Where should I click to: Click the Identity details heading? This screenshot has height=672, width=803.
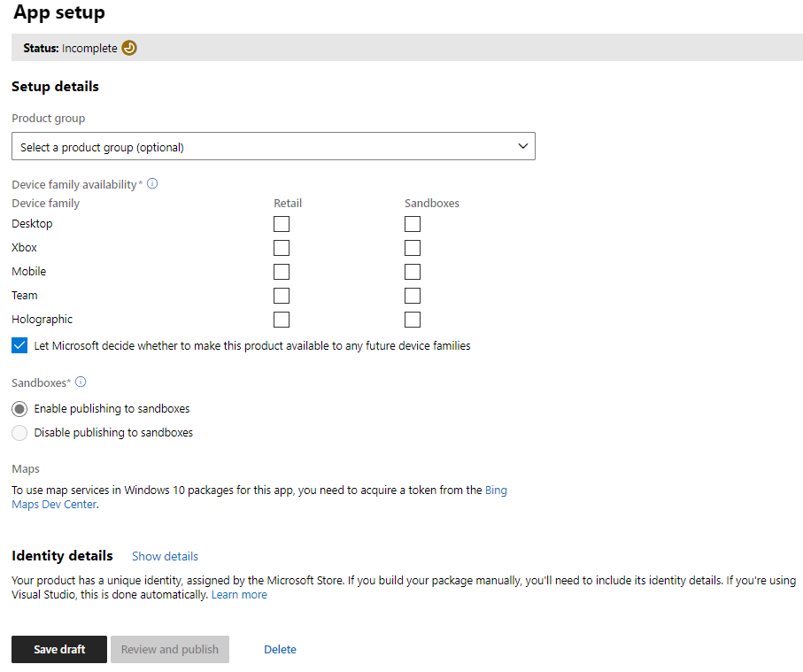pyautogui.click(x=63, y=556)
